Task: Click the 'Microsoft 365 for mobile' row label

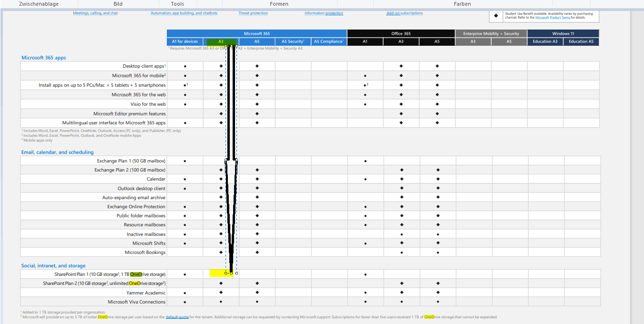Action: [x=139, y=76]
